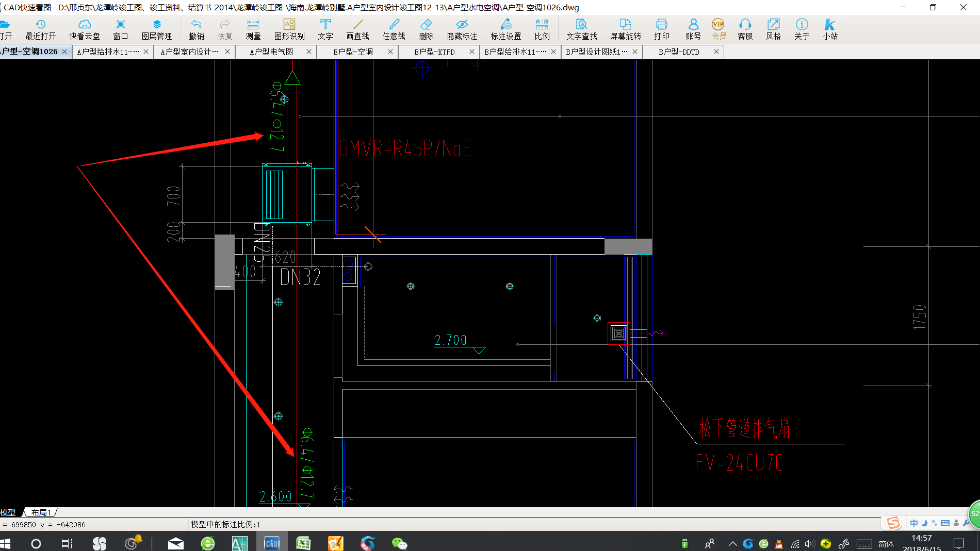Open the Windows notification center

pyautogui.click(x=959, y=543)
